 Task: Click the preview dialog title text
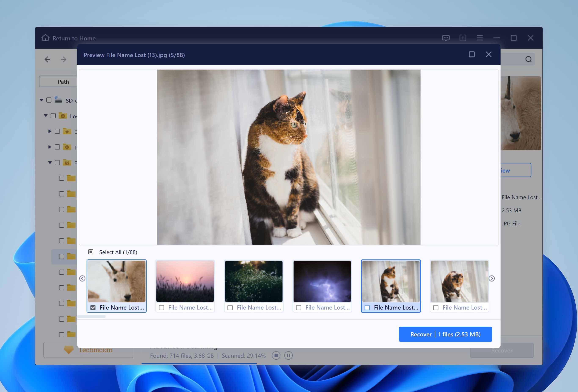tap(134, 55)
